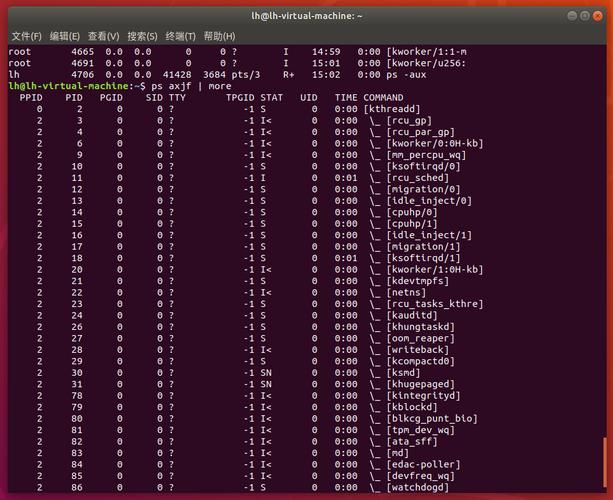Click the [ksoftirqd/1] entry

point(423,258)
